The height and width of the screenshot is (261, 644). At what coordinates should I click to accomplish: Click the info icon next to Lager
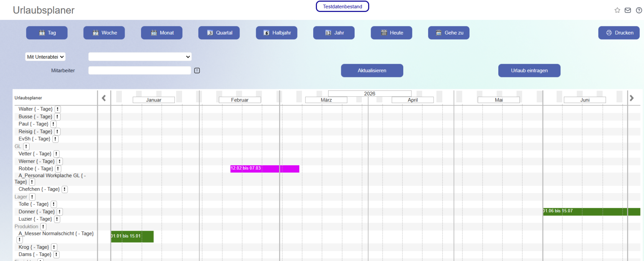[32, 197]
